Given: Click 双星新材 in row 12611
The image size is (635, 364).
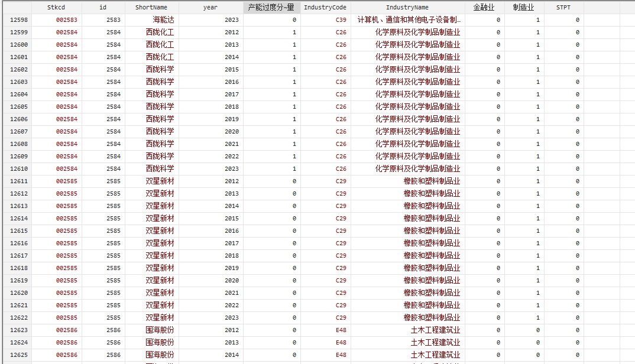Looking at the screenshot, I should coord(160,181).
